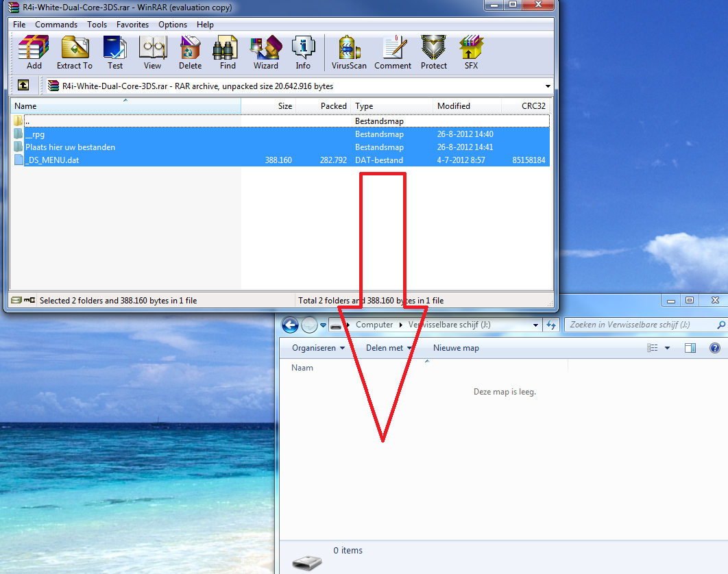Sort by the Size column header
This screenshot has height=574, width=728.
(268, 105)
